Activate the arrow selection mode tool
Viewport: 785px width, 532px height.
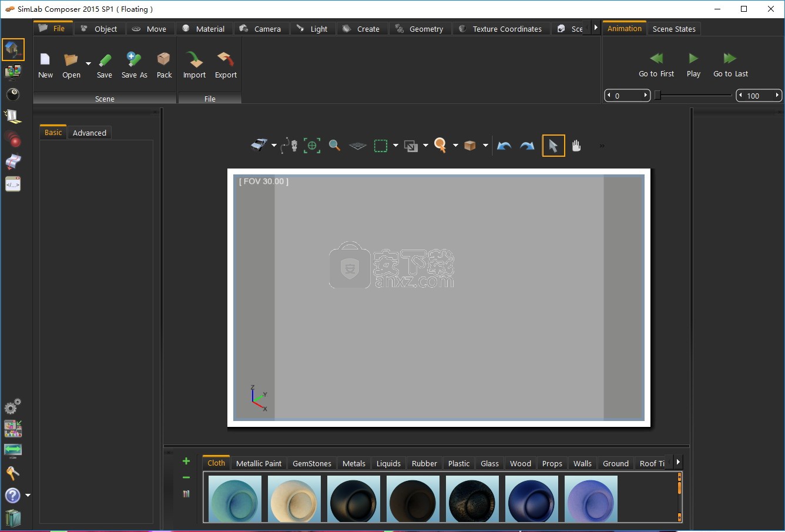pyautogui.click(x=553, y=146)
